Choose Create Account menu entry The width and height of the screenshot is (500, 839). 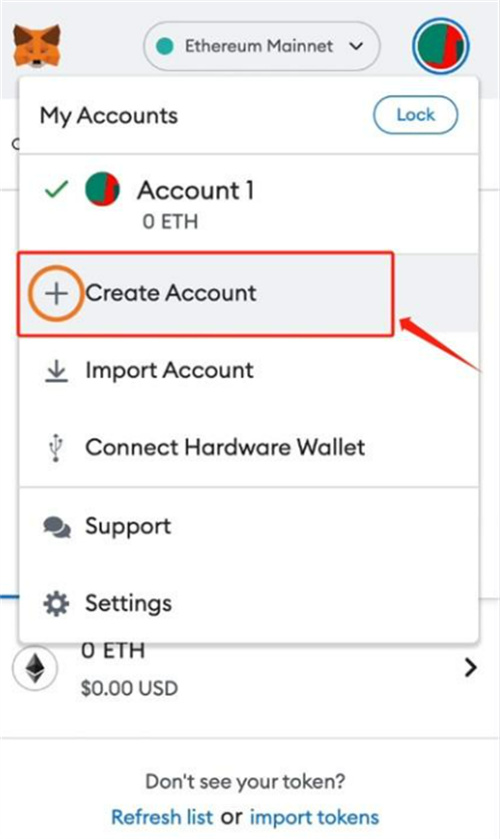[x=206, y=294]
